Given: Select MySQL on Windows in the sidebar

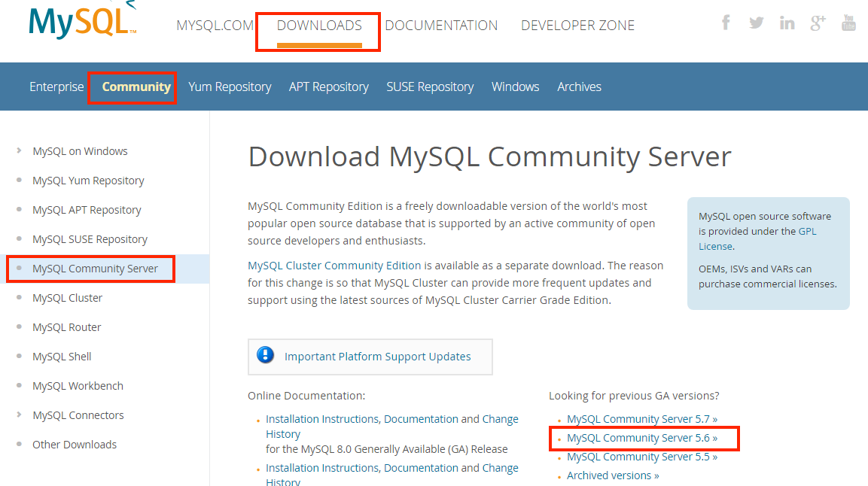Looking at the screenshot, I should click(80, 151).
